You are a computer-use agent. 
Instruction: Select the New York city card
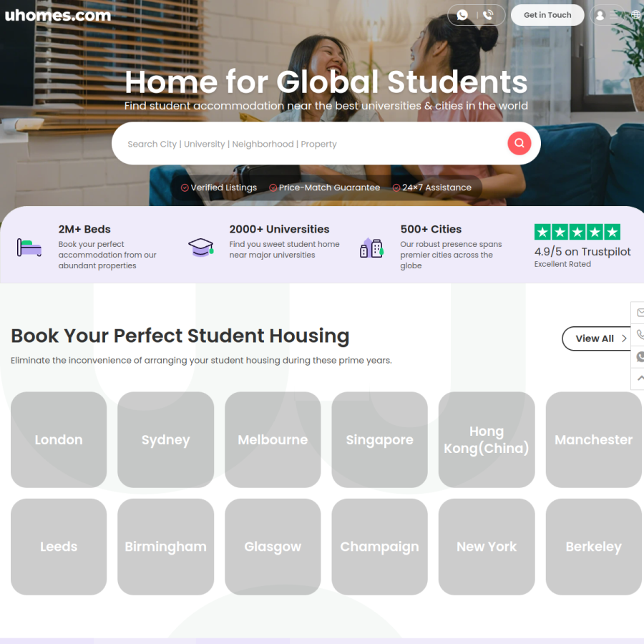pos(487,547)
